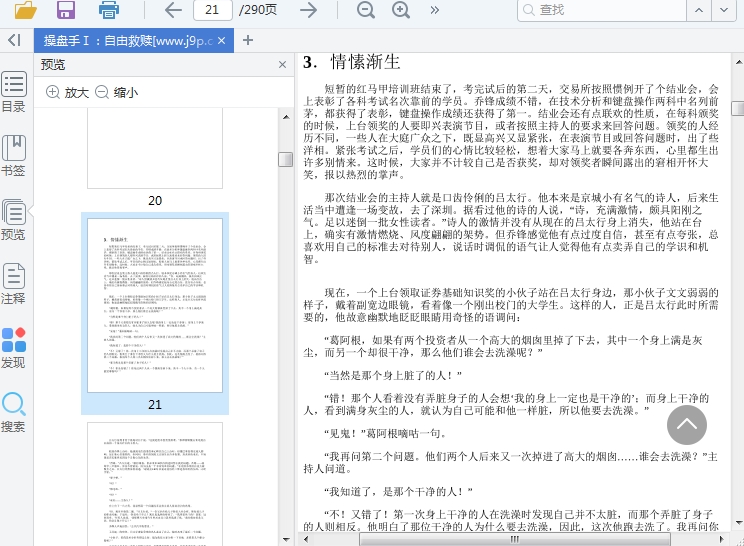Select the page 21 thumbnail
Screen dimensions: 744x546
click(x=155, y=305)
